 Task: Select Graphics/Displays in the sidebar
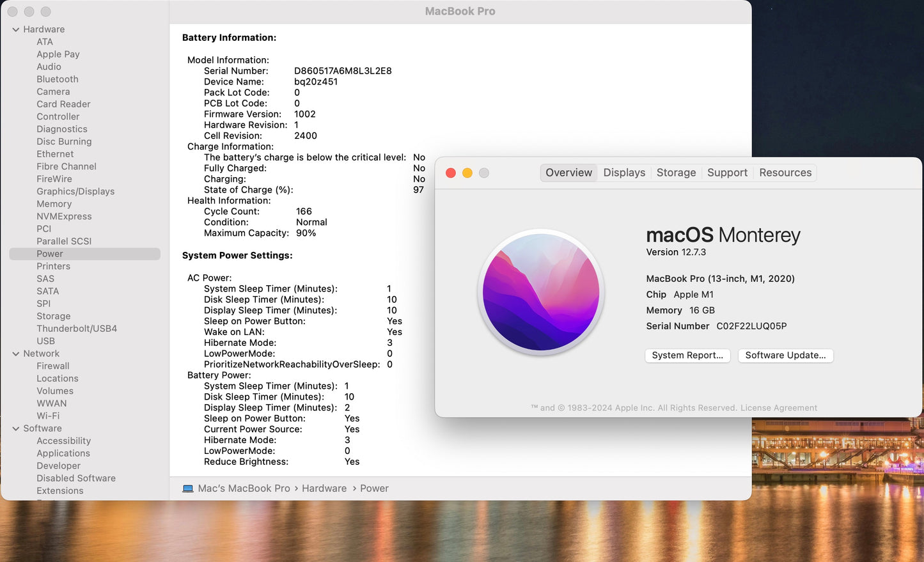[75, 191]
